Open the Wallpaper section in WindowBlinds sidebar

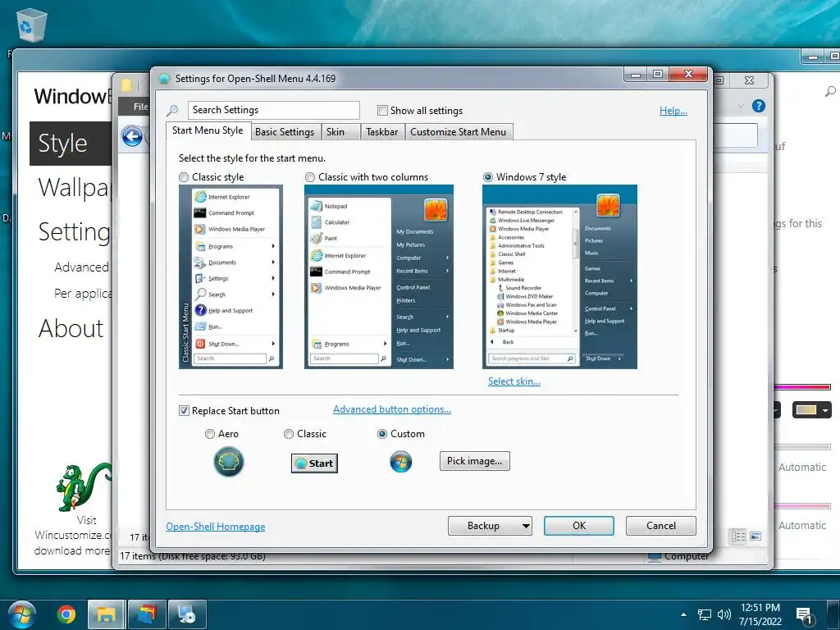[73, 188]
